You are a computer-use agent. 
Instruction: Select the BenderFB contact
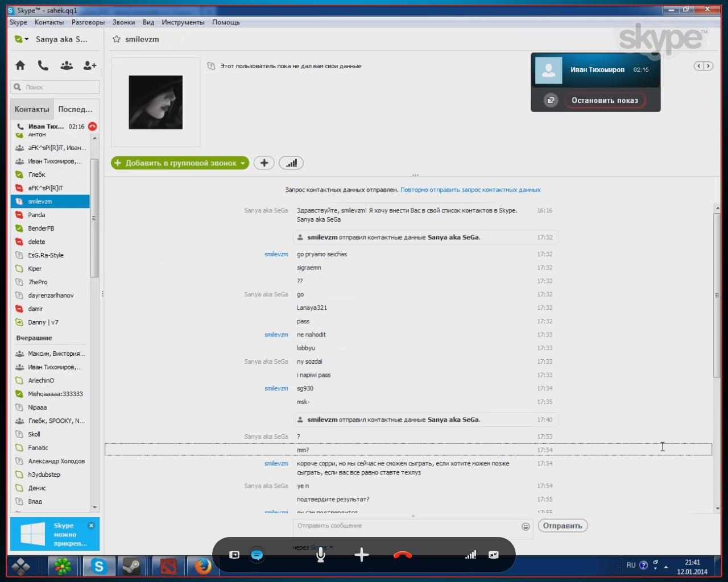click(50, 228)
